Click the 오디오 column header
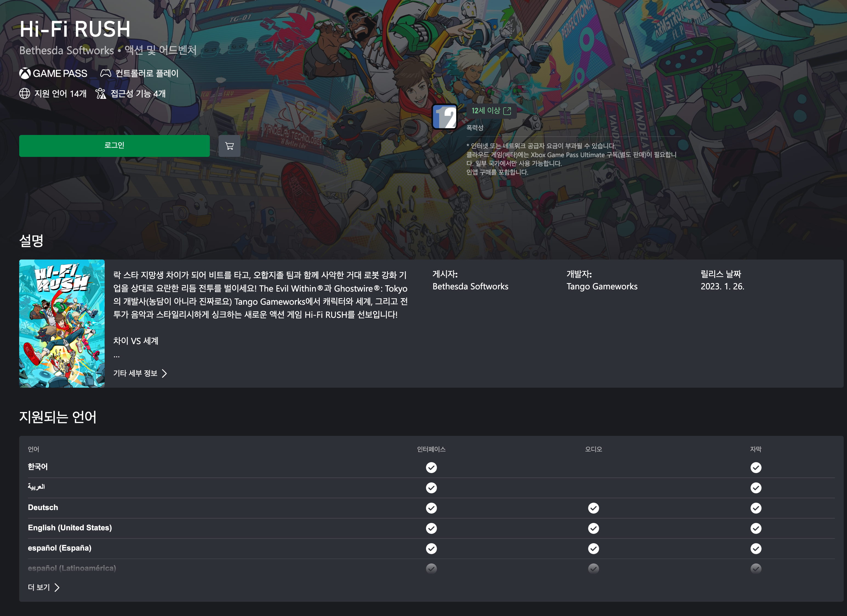847x616 pixels. (x=593, y=449)
